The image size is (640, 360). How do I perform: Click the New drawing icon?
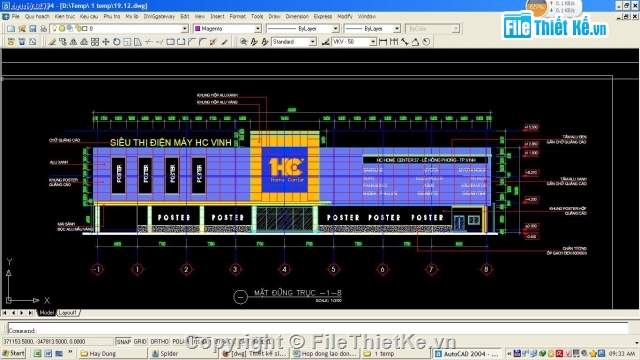[11, 29]
